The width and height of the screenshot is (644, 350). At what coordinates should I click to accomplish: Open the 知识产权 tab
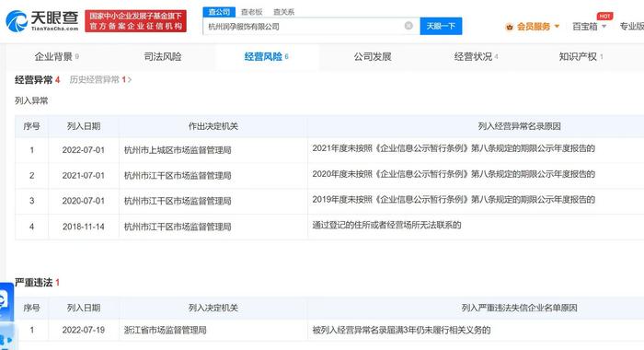581,57
